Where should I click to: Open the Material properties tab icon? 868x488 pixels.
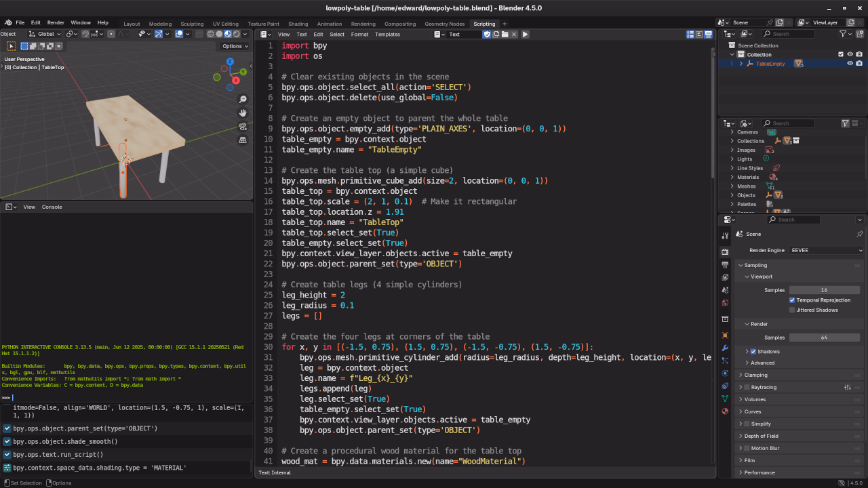pyautogui.click(x=725, y=411)
